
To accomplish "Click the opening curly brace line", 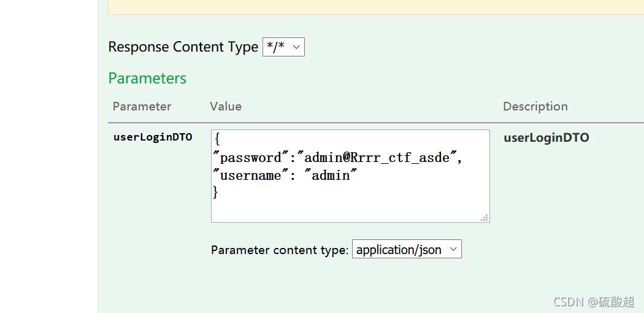I will (218, 140).
